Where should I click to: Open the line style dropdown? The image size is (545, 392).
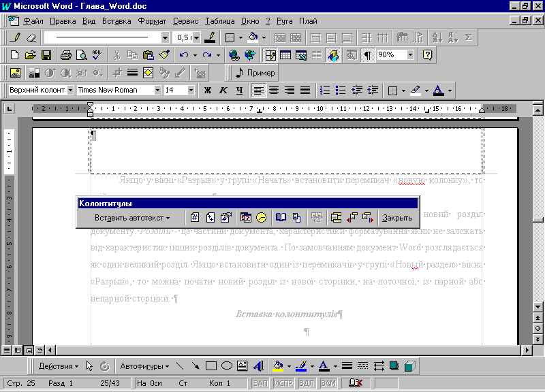pyautogui.click(x=165, y=37)
